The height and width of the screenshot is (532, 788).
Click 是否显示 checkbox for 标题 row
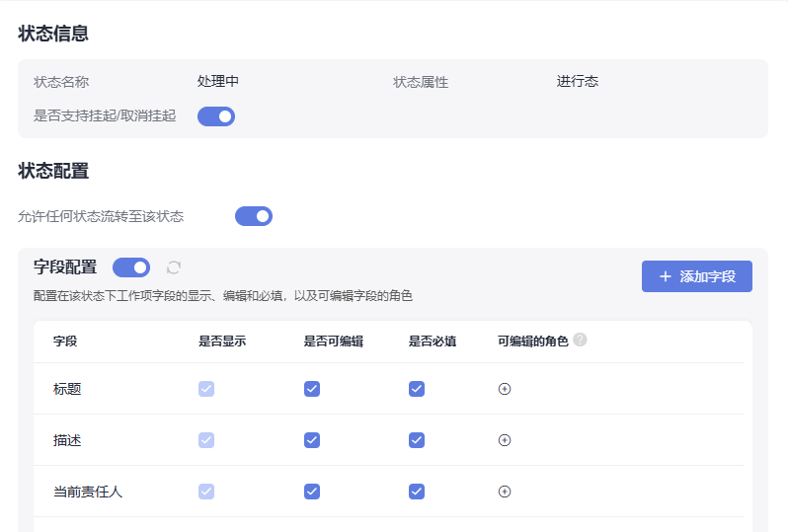click(x=206, y=389)
